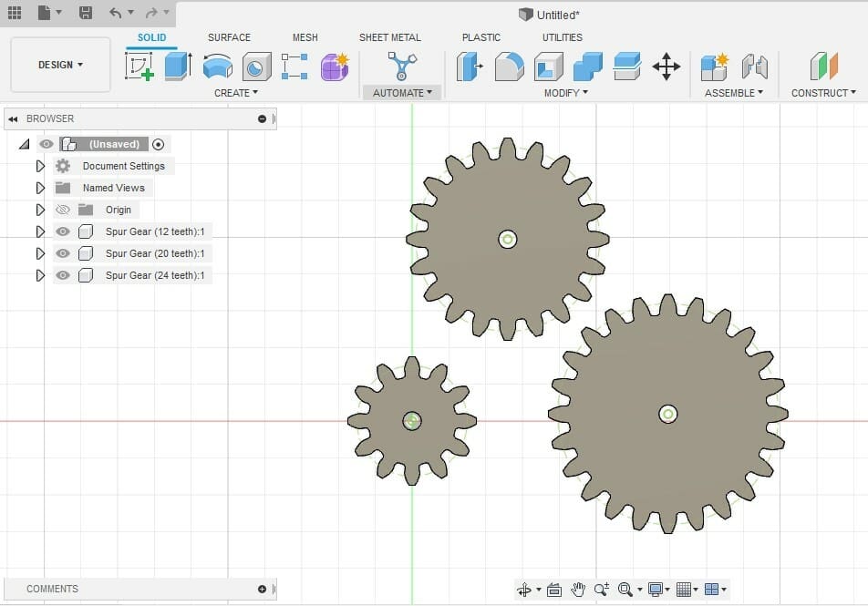Click the Fit zoom icon

625,590
